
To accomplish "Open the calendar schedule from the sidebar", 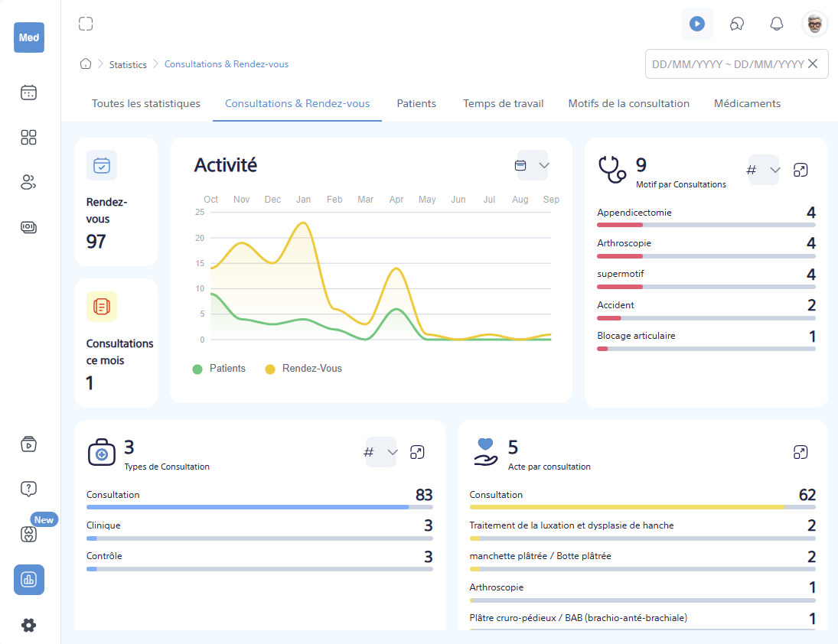I will tap(28, 92).
